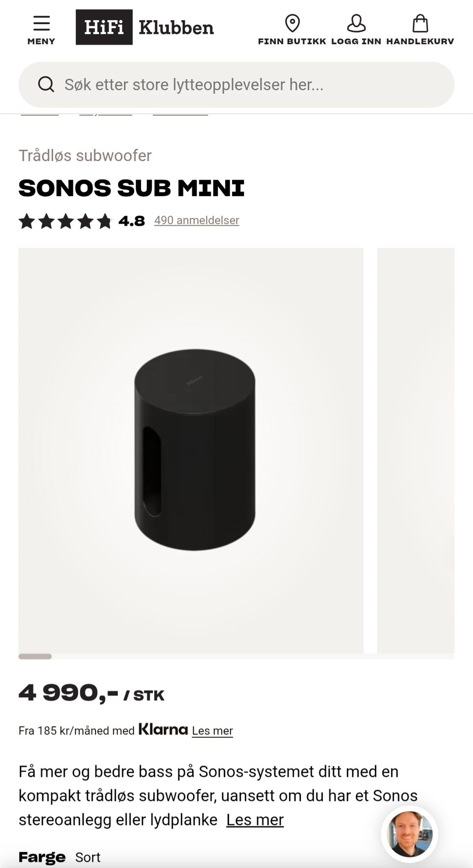Click the Logg Inn user icon
The height and width of the screenshot is (868, 473).
(x=356, y=23)
